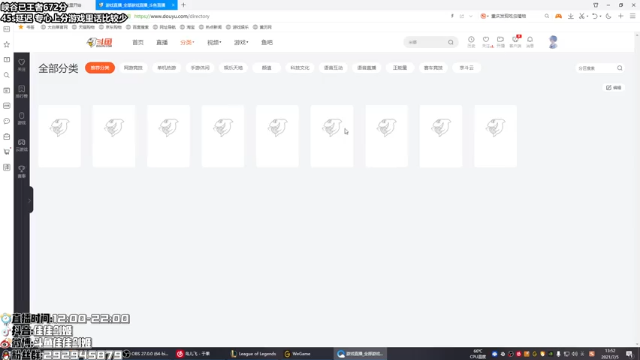Open the taskbar notification center icon
The image size is (640, 360).
629,354
